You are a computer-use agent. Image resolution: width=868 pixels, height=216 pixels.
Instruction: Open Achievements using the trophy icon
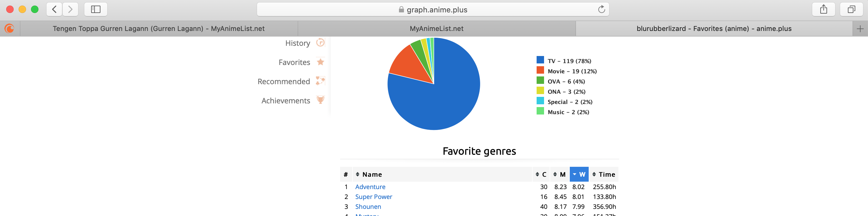[321, 100]
